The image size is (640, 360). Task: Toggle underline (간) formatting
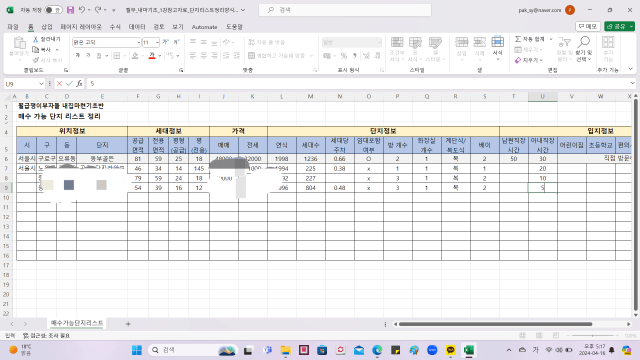click(x=98, y=56)
